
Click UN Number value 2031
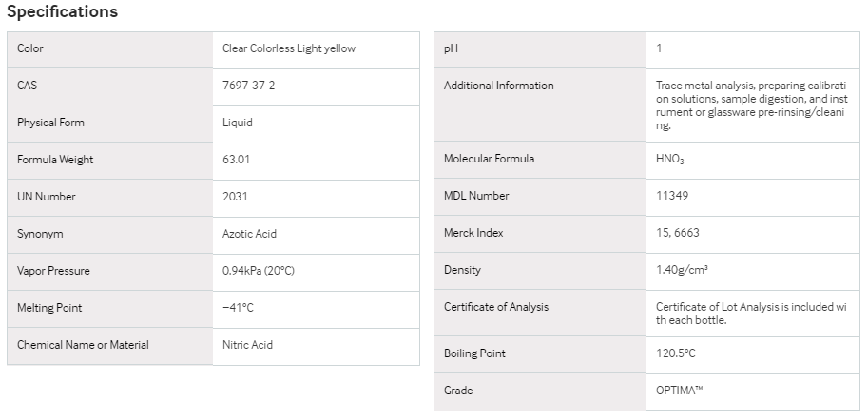coord(235,197)
